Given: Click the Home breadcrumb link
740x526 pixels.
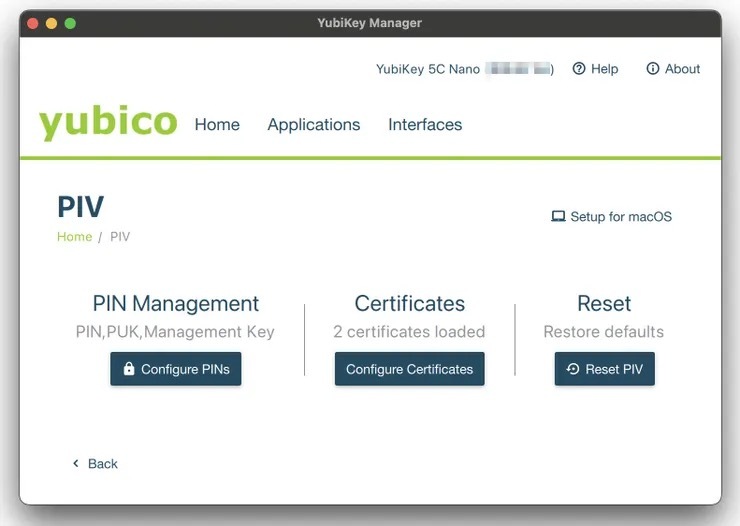Looking at the screenshot, I should [x=75, y=236].
